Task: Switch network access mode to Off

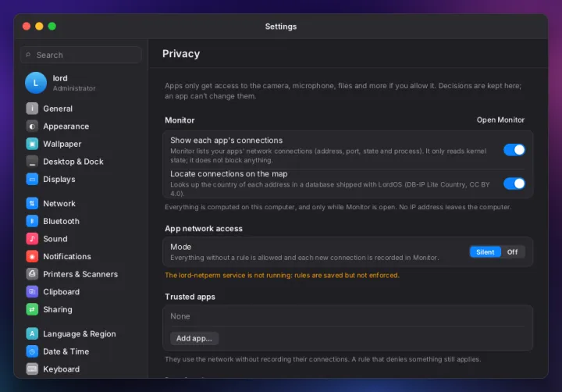Action: pyautogui.click(x=512, y=252)
